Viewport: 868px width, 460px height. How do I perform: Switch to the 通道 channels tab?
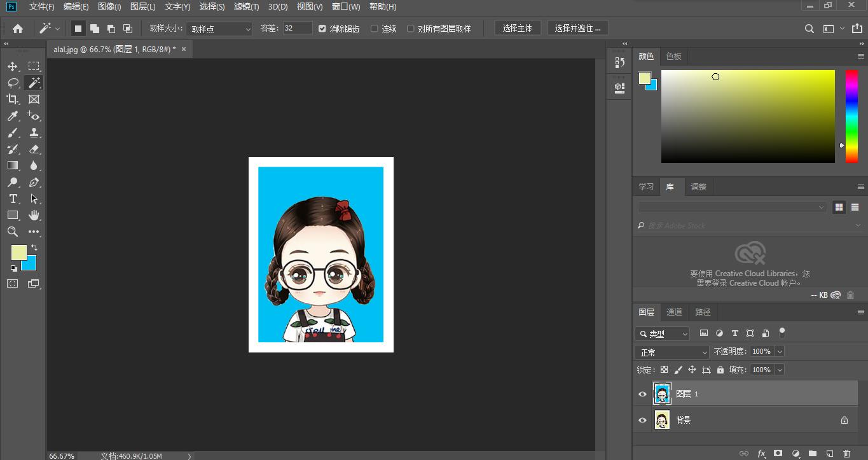(674, 312)
